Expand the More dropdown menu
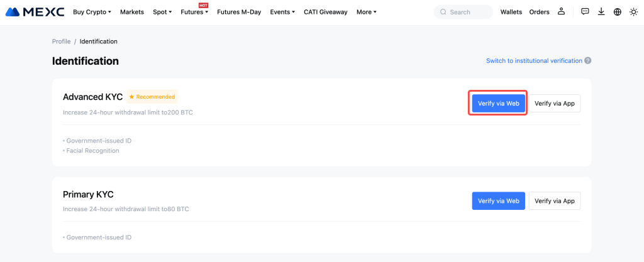 367,12
